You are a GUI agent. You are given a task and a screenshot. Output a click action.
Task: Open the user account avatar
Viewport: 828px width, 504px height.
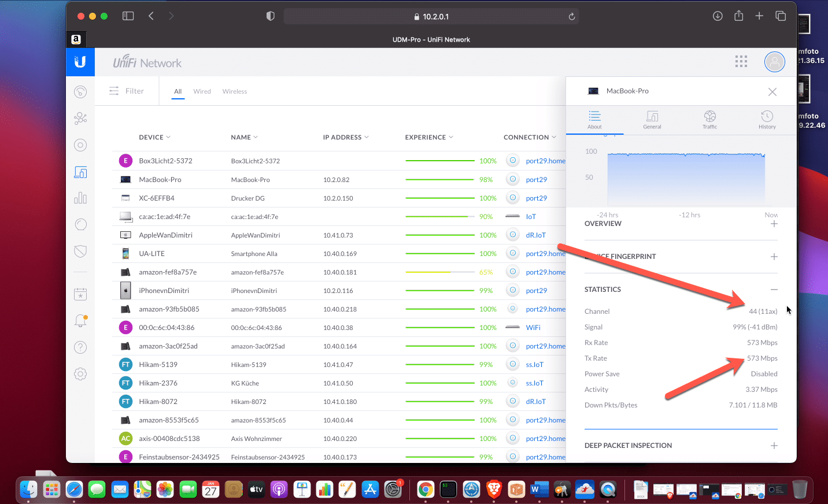pos(775,62)
